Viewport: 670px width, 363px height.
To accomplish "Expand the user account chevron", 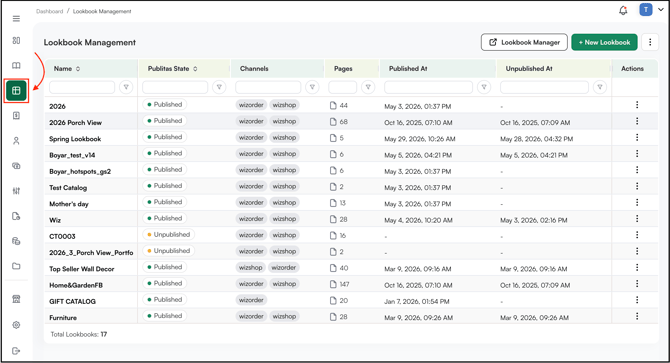I will click(x=661, y=9).
